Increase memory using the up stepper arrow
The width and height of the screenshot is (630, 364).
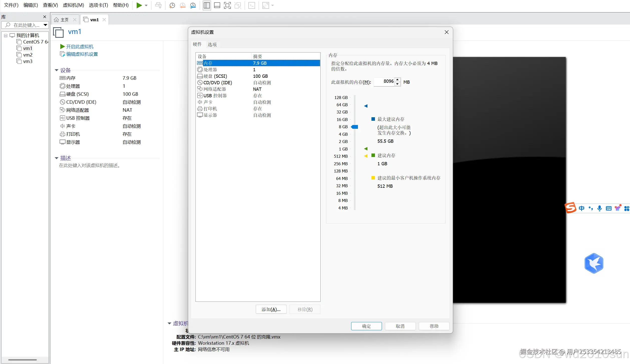click(397, 80)
